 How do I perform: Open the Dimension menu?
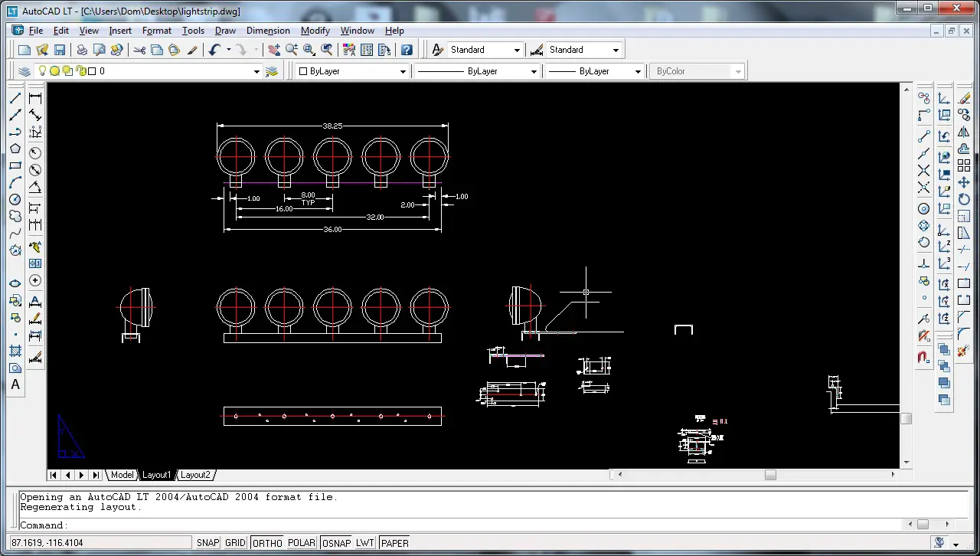pos(268,31)
